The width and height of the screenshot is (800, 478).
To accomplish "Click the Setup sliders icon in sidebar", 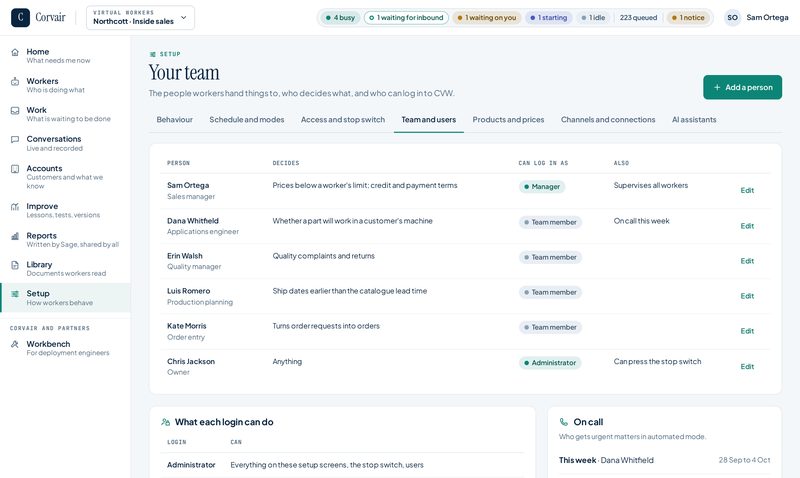I will coord(15,294).
